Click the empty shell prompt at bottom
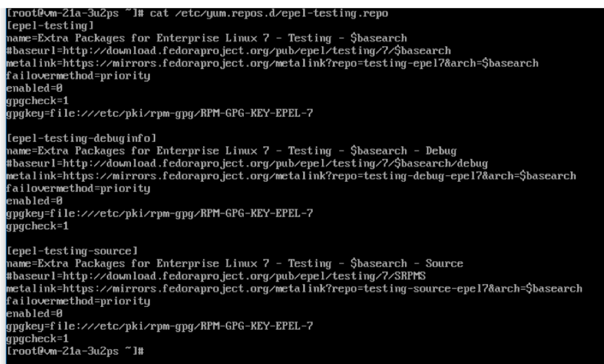Viewport: 604px width, 364px height. coord(75,351)
